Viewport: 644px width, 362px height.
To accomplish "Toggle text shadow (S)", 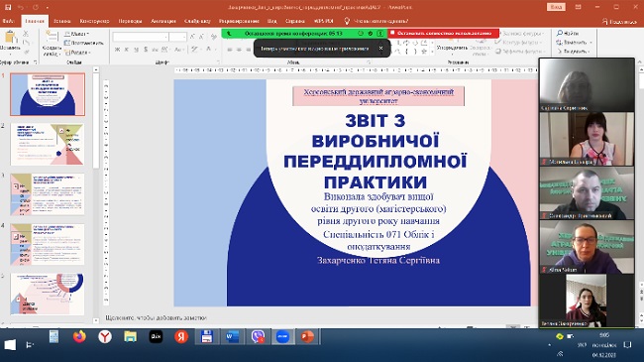I will (146, 50).
